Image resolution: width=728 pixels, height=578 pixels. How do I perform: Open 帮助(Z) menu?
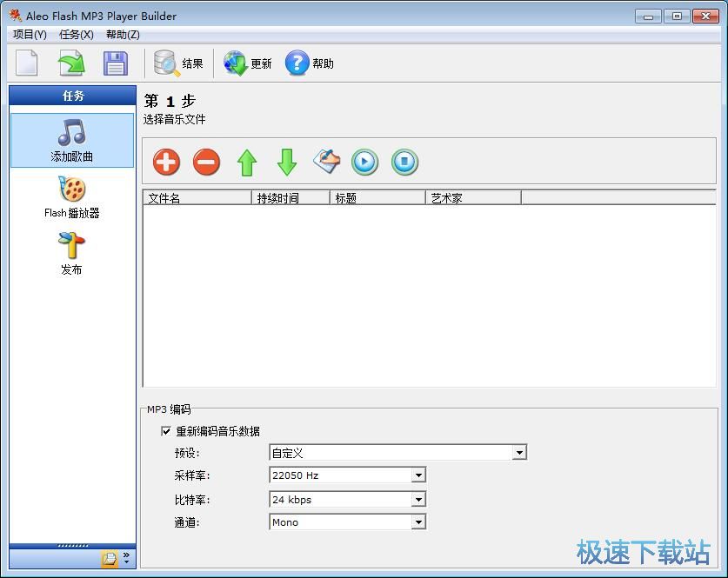coord(123,35)
